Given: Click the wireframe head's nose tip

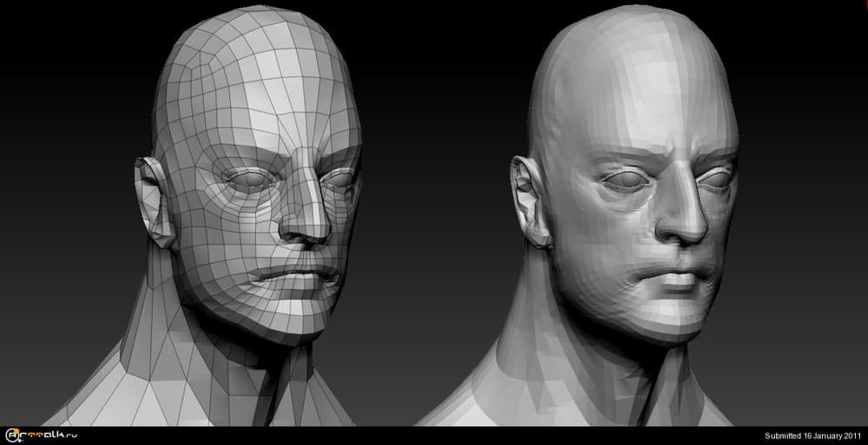Looking at the screenshot, I should click(306, 232).
